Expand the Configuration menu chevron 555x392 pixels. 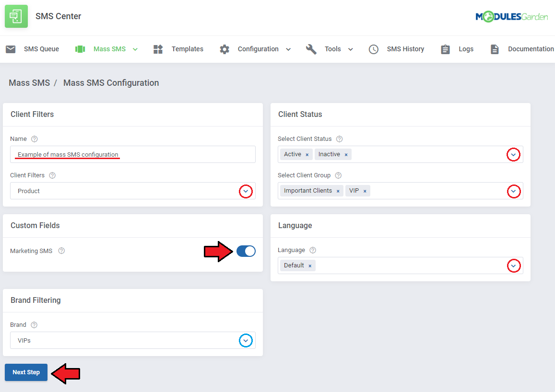point(288,49)
